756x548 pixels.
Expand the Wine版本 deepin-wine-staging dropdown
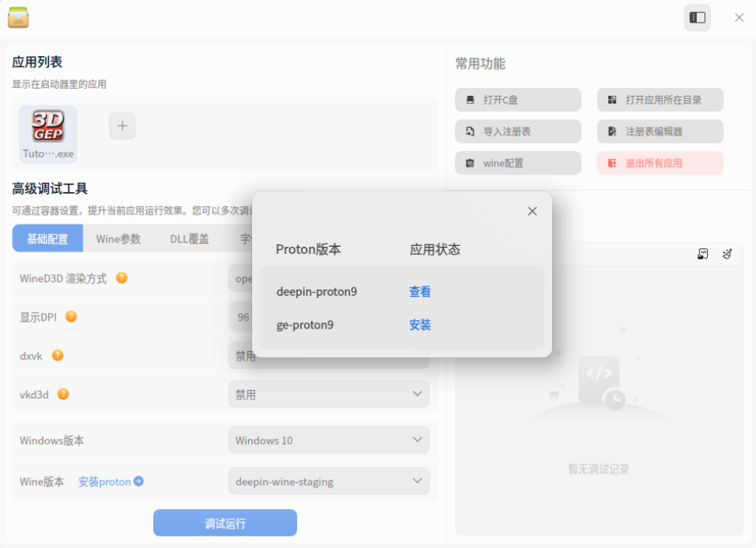329,481
